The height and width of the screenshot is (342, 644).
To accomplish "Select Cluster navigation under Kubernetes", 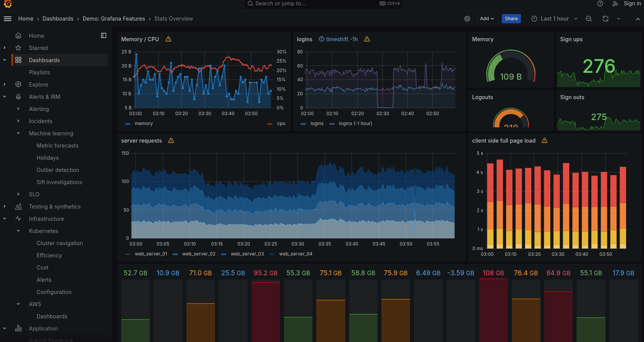I will pos(60,243).
